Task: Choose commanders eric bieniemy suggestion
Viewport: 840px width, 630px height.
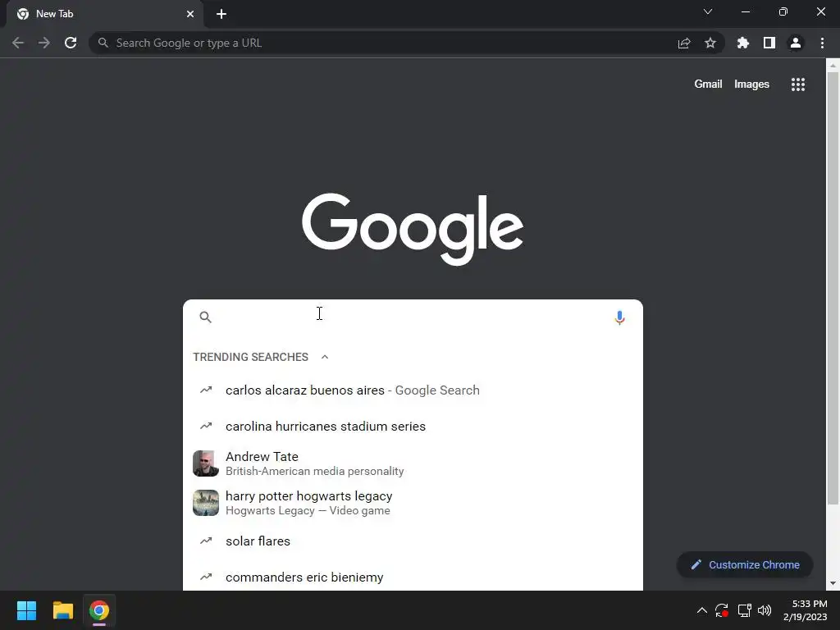Action: [413, 577]
